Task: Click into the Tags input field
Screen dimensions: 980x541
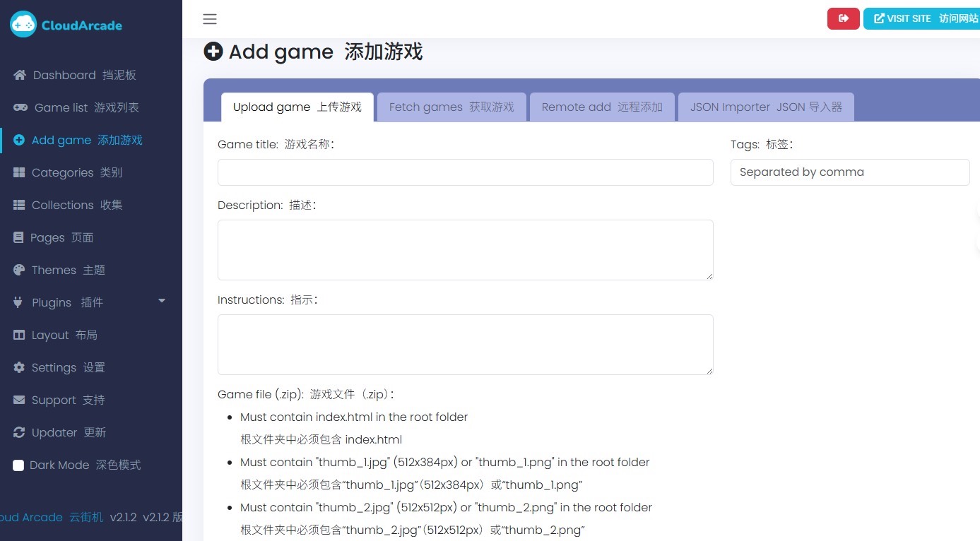Action: [849, 172]
